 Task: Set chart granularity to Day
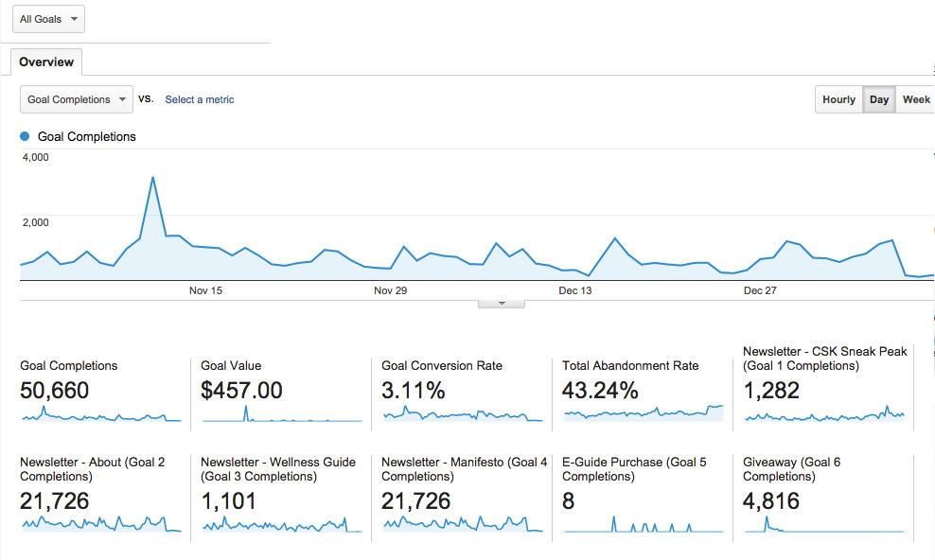(x=879, y=99)
